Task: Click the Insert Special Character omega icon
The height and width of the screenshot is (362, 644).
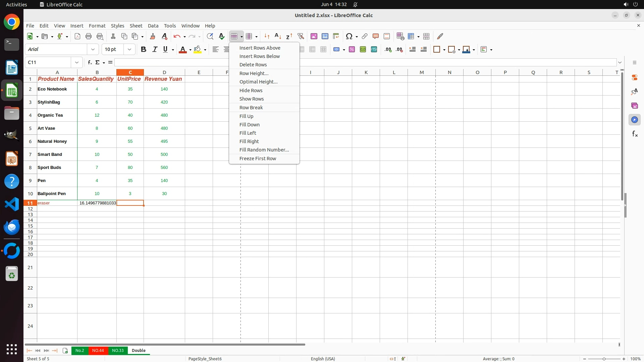Action: [x=349, y=36]
